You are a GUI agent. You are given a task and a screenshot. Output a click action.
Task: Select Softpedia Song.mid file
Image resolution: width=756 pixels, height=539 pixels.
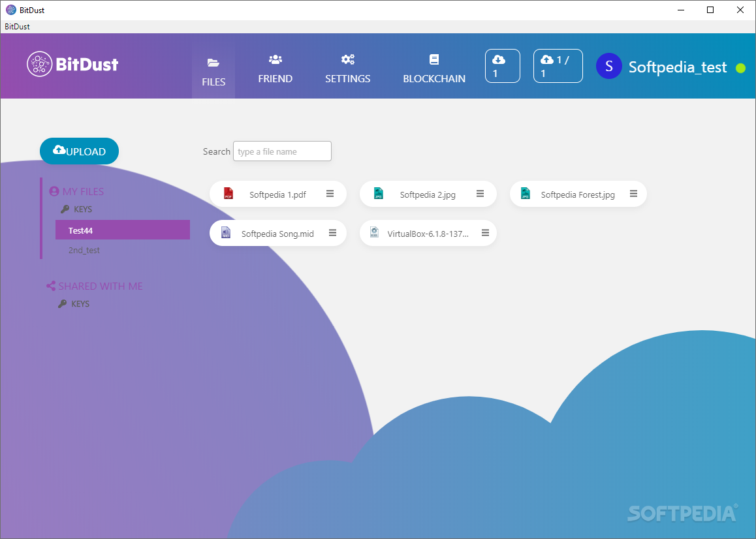tap(277, 234)
